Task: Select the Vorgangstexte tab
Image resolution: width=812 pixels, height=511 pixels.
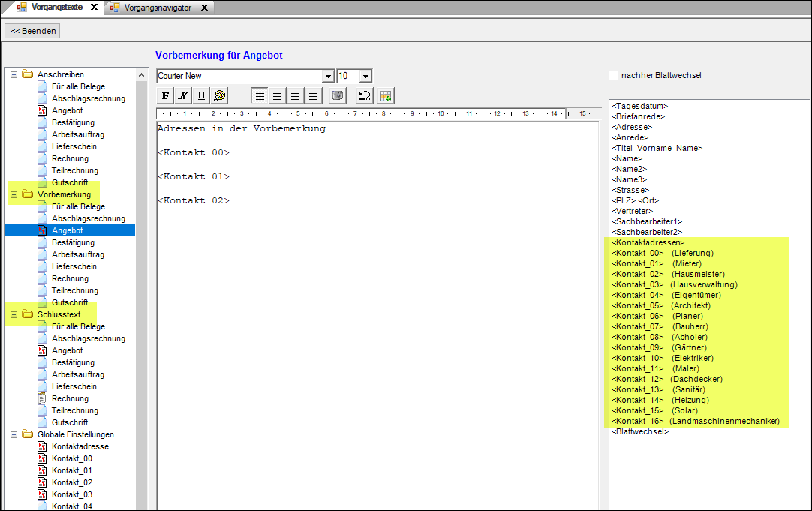Action: coord(57,8)
